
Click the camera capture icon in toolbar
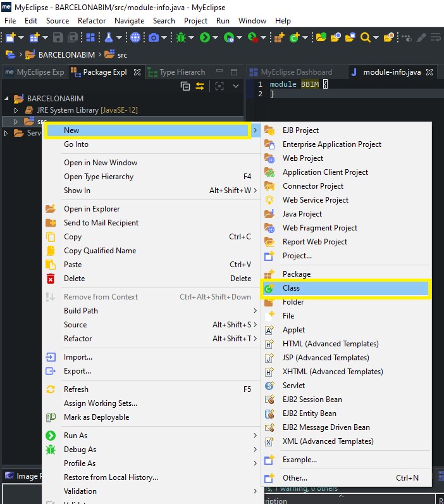[x=153, y=37]
